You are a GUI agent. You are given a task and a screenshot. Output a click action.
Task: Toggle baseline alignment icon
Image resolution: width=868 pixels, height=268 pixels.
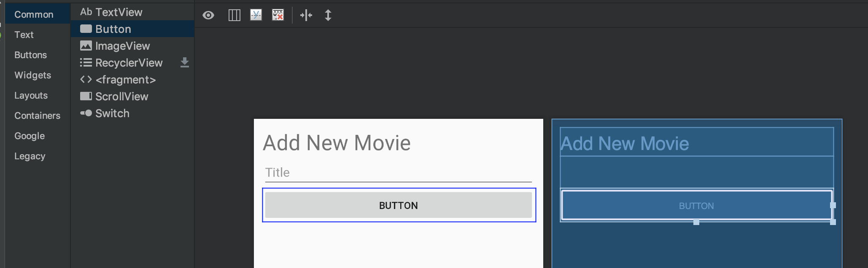click(x=256, y=16)
